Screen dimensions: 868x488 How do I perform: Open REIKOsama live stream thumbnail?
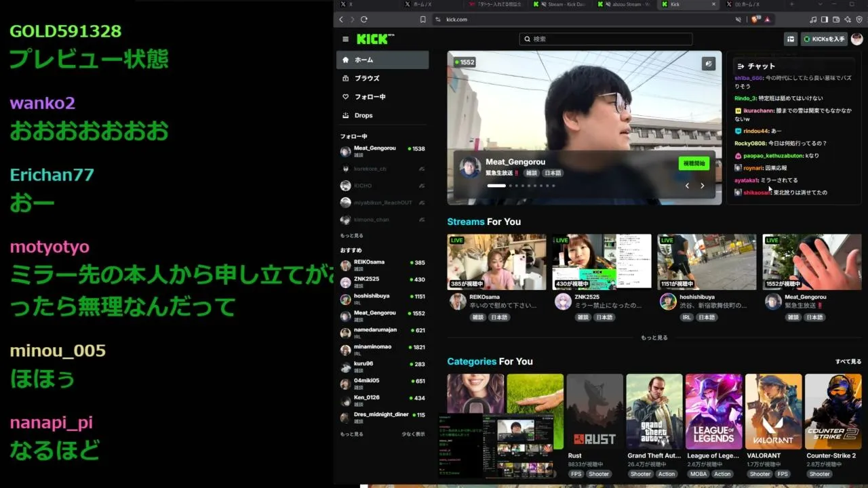coord(496,262)
